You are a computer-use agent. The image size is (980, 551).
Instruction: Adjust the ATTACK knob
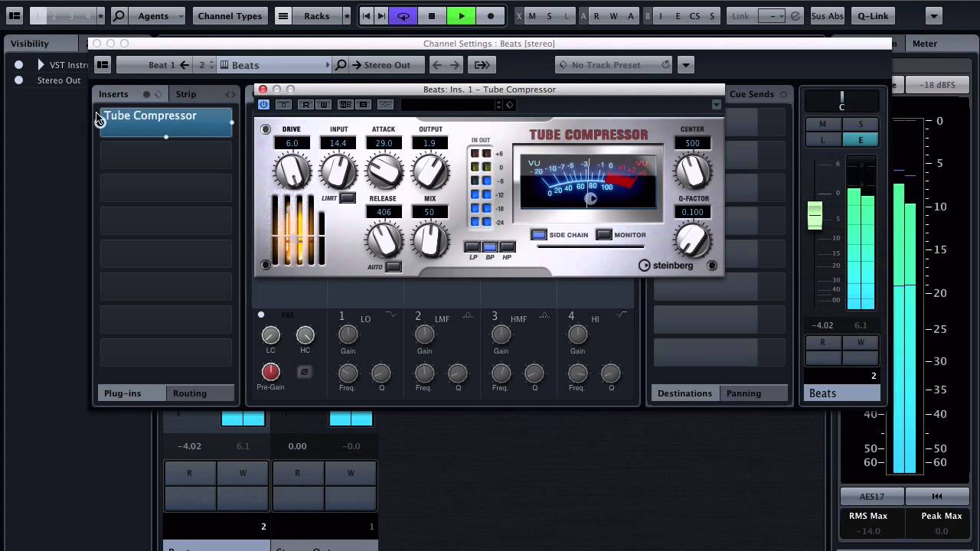click(384, 171)
